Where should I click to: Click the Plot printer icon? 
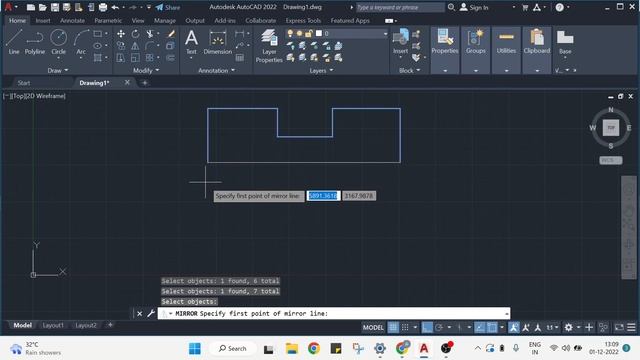pyautogui.click(x=103, y=7)
